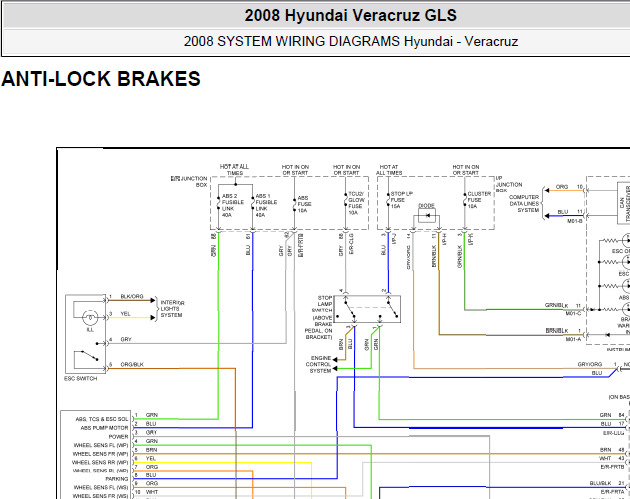Click the 'CLUSTER FUSE 10A' label
This screenshot has height=499, width=630.
(479, 200)
